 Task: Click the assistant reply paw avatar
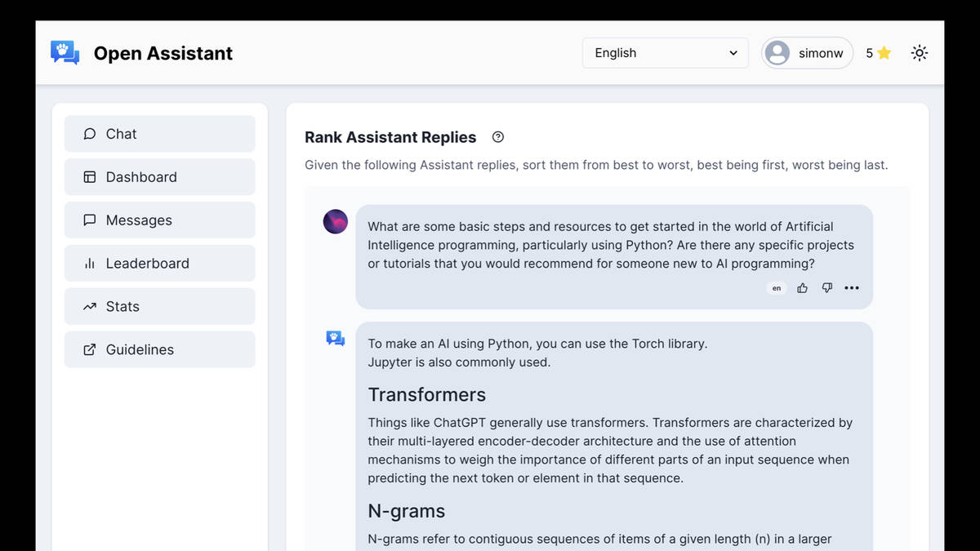(x=336, y=338)
